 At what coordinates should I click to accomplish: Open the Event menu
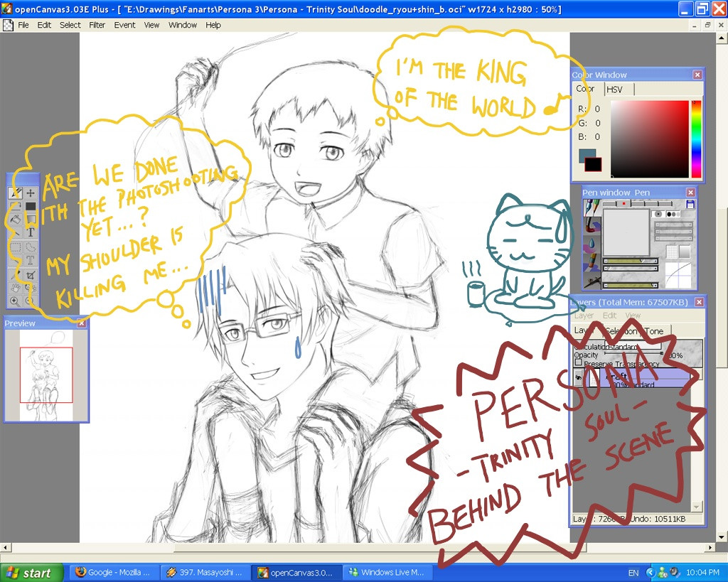click(x=125, y=25)
